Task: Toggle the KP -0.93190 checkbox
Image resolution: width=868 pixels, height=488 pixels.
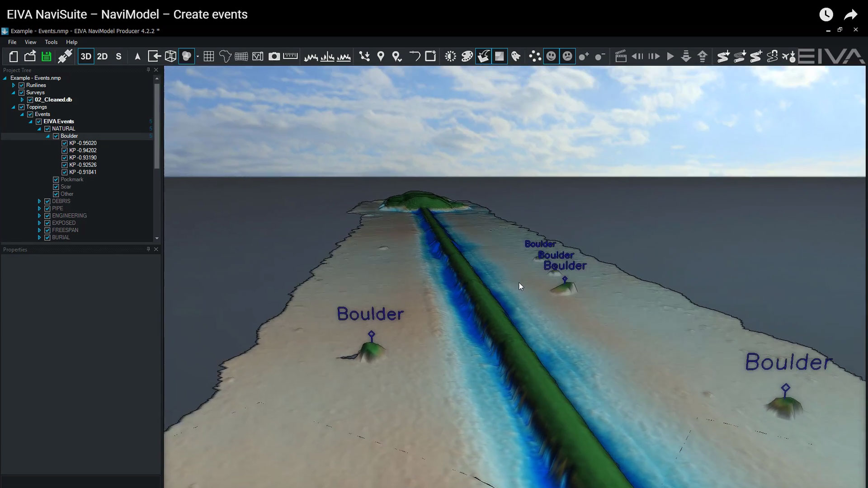Action: [65, 158]
